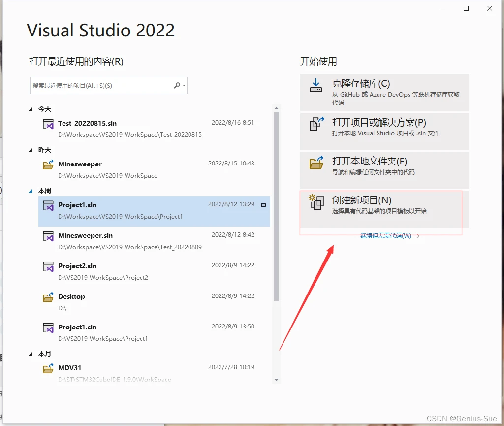Click the scrollbar up arrow
The image size is (504, 426).
coord(277,108)
